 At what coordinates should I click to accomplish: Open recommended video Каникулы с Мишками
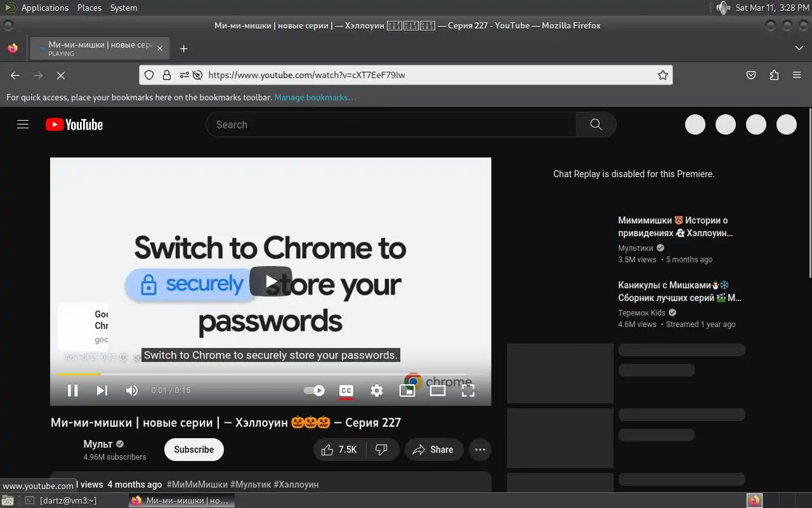point(680,291)
